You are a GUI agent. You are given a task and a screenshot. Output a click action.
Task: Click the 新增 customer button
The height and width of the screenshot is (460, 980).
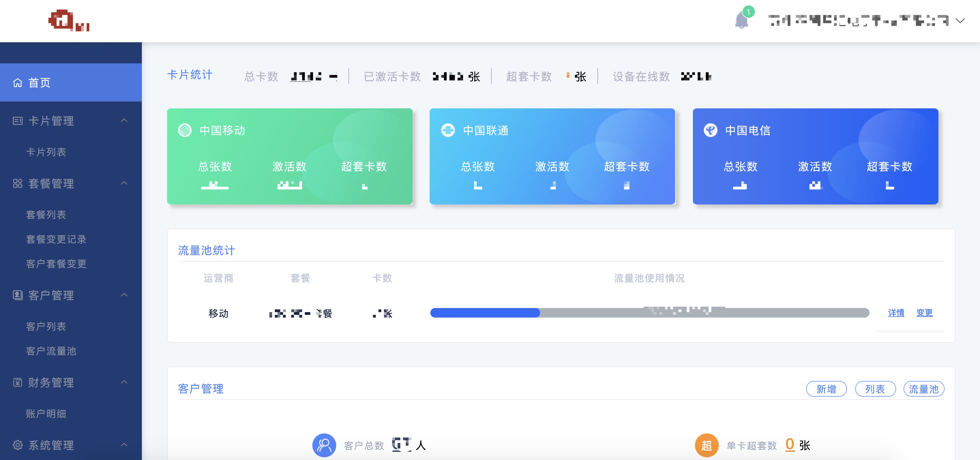[x=826, y=389]
